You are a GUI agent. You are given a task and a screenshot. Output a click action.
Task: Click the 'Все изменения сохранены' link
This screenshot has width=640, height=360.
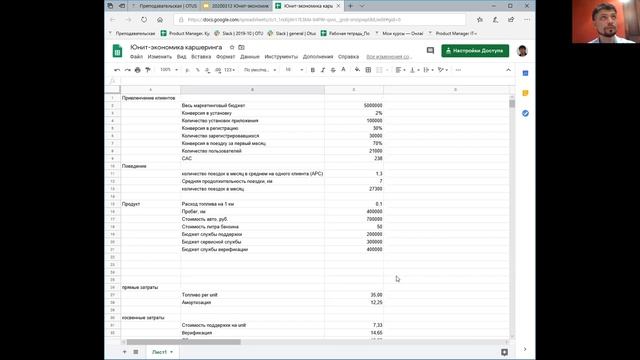point(389,57)
